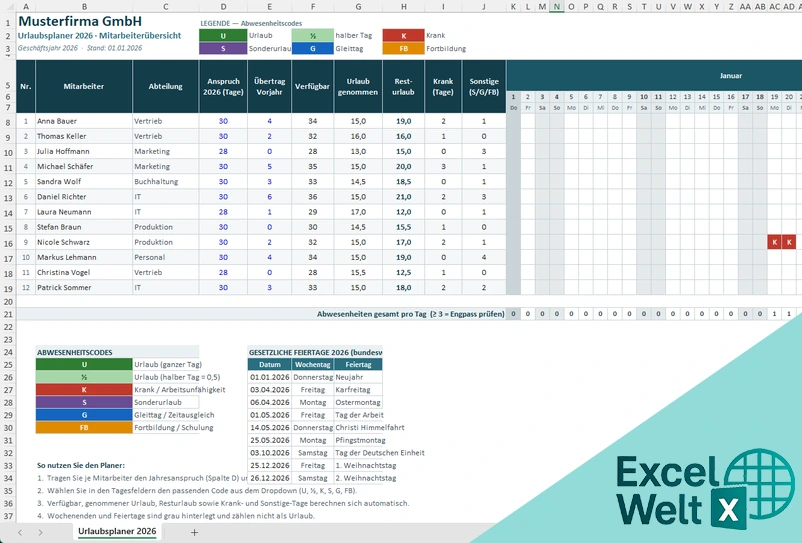The image size is (802, 543).
Task: Select Nicole Schwarz's K cell on January 19
Action: coord(774,242)
